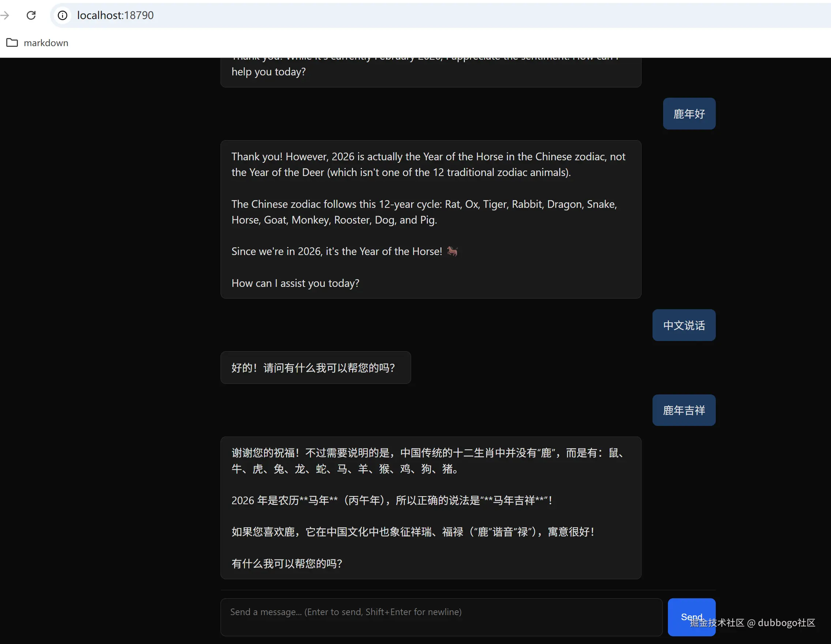
Task: Select the 鹿年吉祥 user message bubble
Action: (683, 410)
